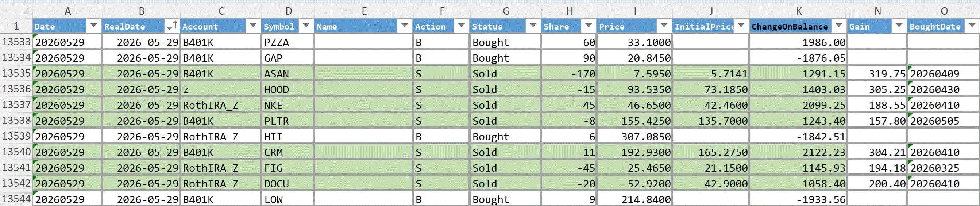Screen dimensions: 980x206
Task: Open the Action column filter arrow
Action: point(462,26)
